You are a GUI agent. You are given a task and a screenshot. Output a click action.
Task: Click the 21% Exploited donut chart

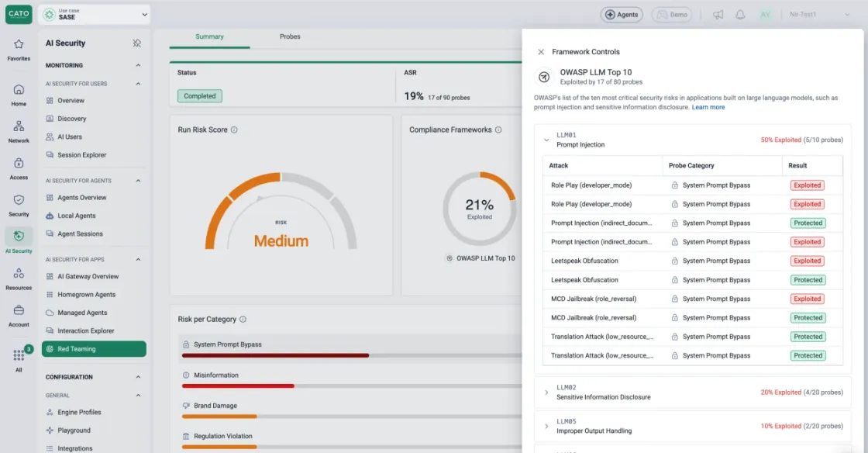(480, 209)
